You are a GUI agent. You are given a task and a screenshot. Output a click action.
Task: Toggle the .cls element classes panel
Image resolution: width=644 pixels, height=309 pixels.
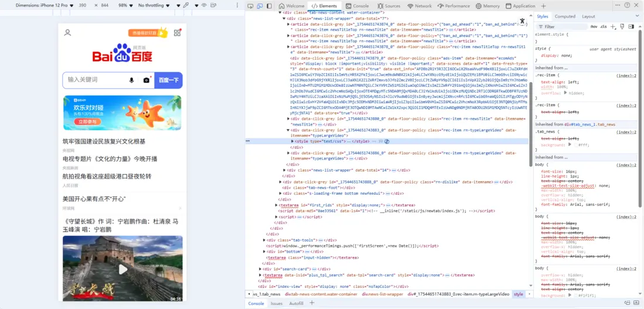pyautogui.click(x=603, y=26)
